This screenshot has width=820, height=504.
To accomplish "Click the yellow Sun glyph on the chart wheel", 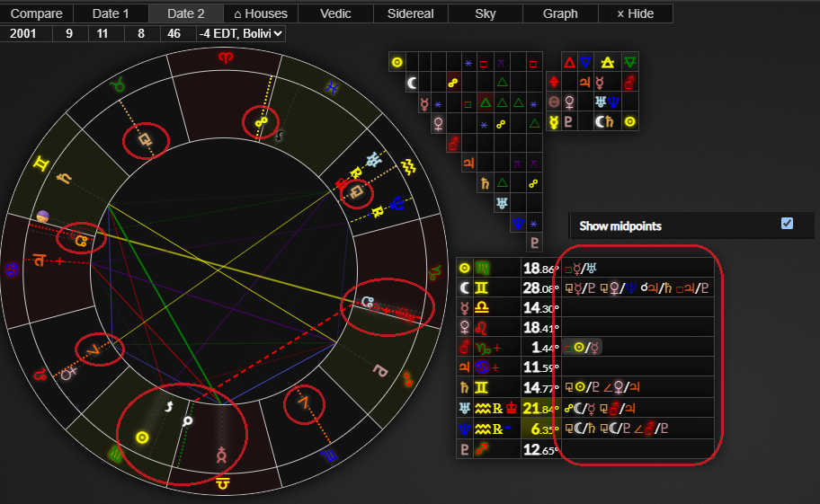I will 141,438.
